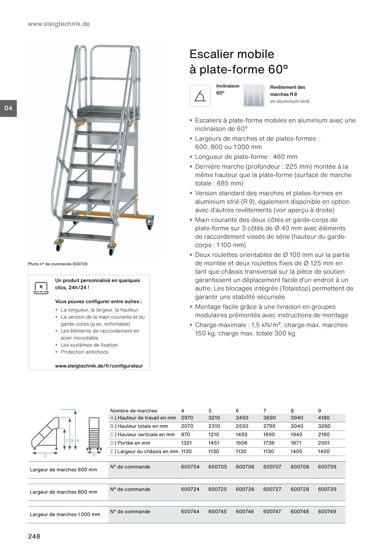Click order number 600725

click(x=217, y=489)
